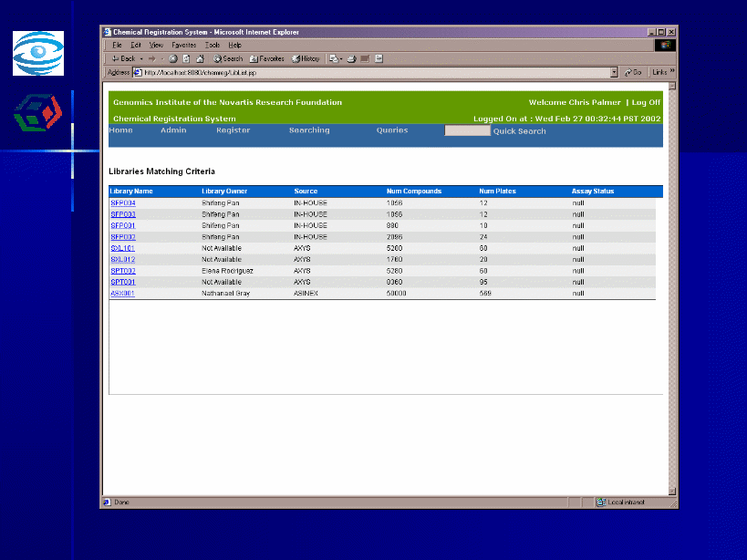Expand the Back button history arrow
Viewport: 747px width, 560px height.
click(141, 58)
